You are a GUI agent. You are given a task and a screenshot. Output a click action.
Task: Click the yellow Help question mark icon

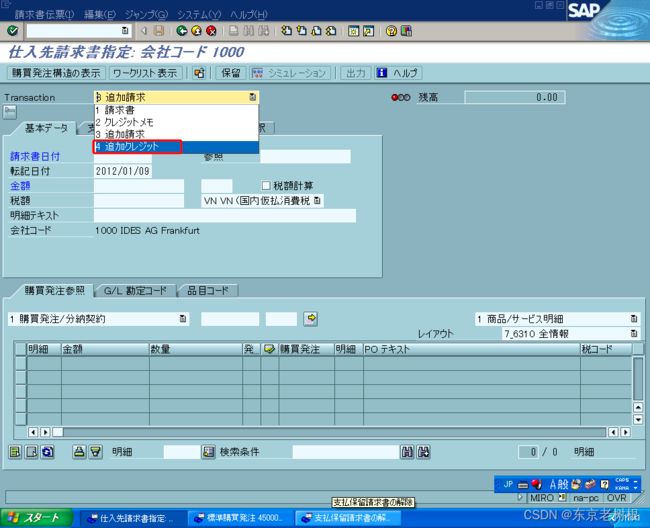[391, 31]
